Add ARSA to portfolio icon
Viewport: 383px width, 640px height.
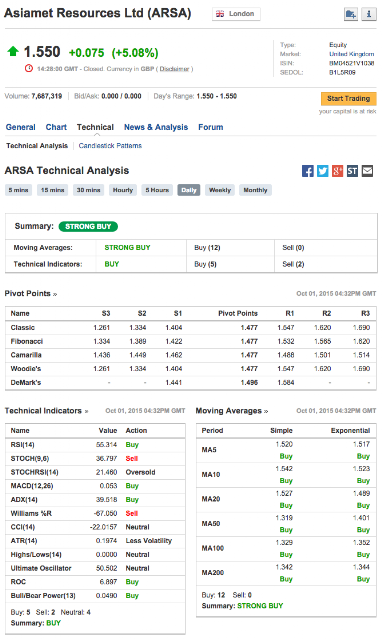click(x=351, y=14)
